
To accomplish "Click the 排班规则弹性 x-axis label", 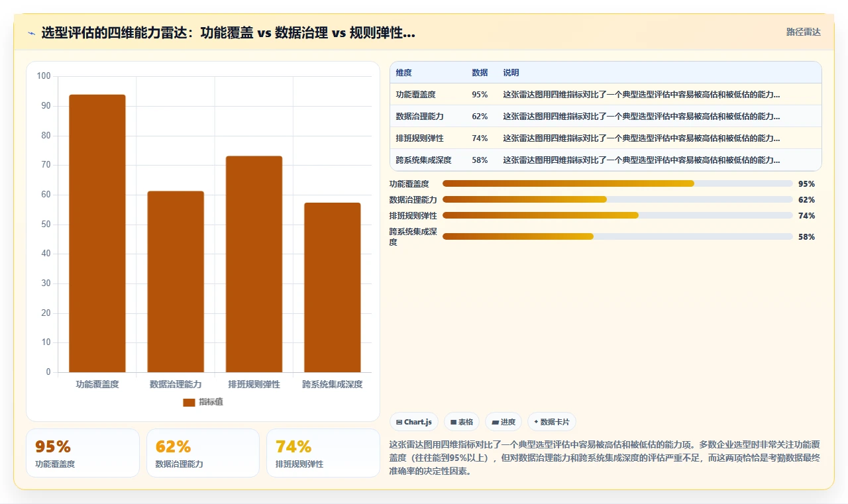I will click(x=254, y=384).
